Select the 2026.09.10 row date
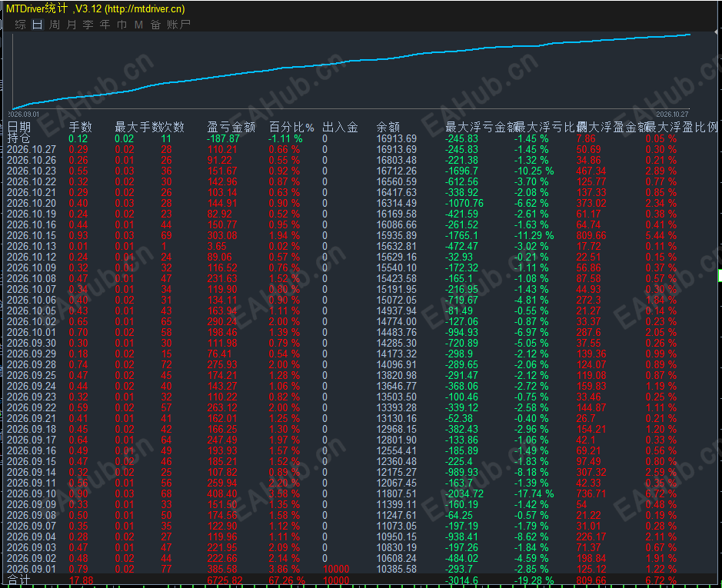 coord(32,493)
